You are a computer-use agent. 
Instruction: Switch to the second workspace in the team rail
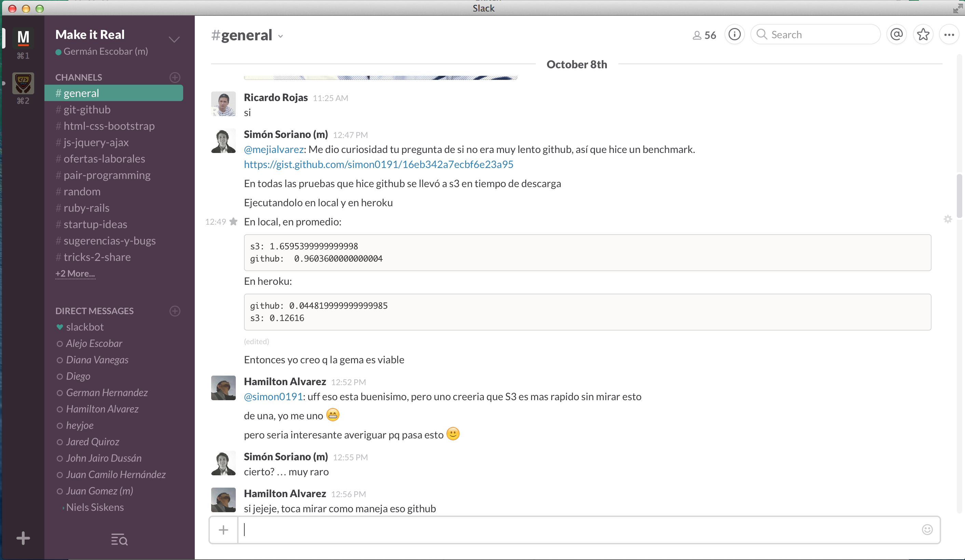[x=23, y=83]
